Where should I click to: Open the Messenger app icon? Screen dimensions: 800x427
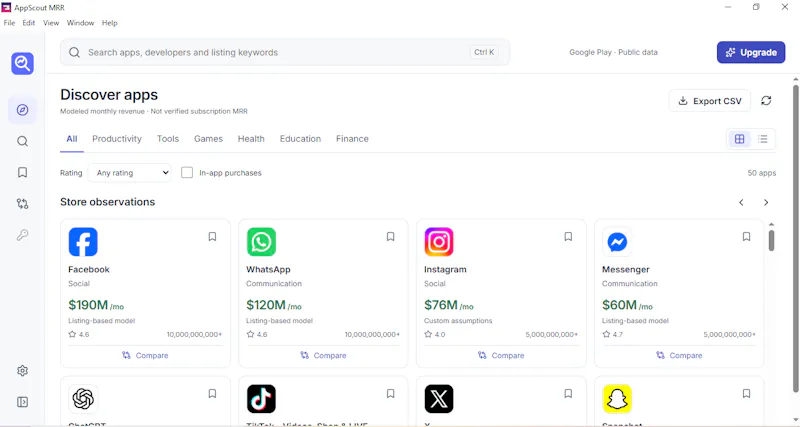[x=617, y=242]
